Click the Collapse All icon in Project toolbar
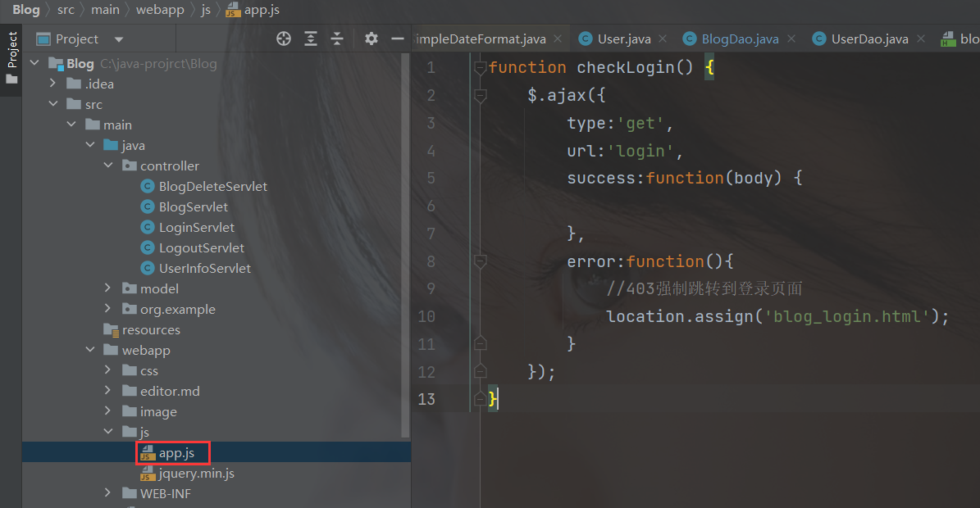Screen dimensions: 980x508 pyautogui.click(x=337, y=39)
